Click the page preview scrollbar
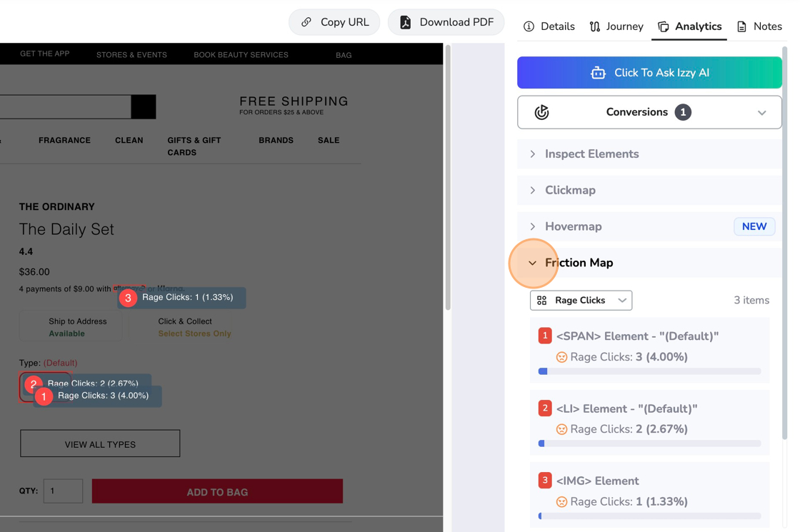The height and width of the screenshot is (532, 800). coord(448,178)
